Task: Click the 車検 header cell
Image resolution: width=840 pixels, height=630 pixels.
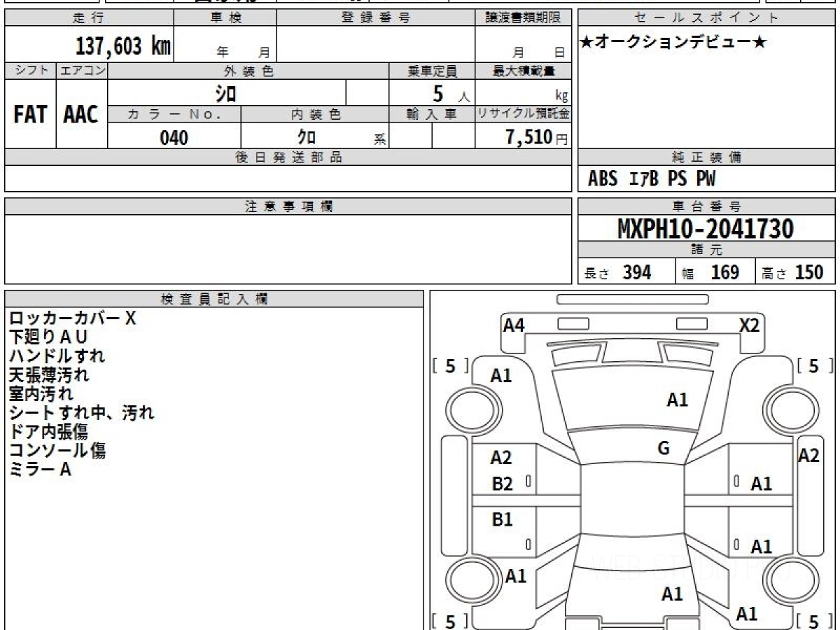Action: pos(225,18)
